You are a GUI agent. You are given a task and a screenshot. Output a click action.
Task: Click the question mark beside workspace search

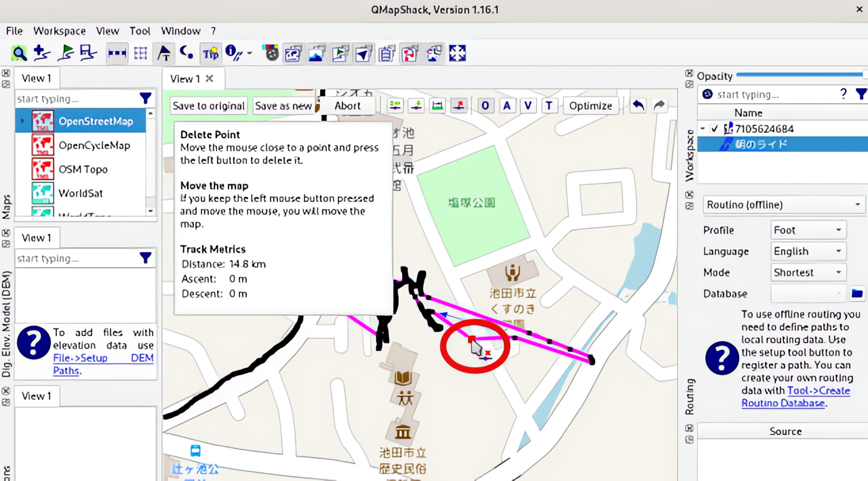[844, 93]
